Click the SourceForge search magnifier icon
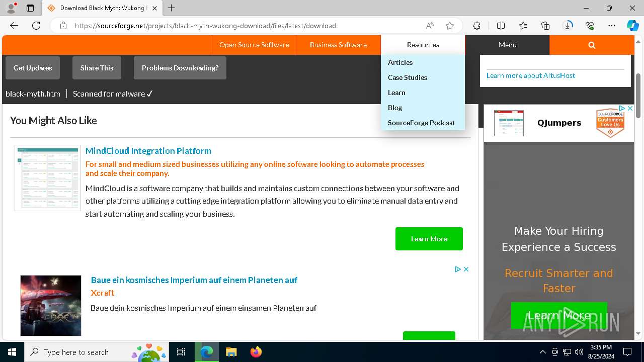This screenshot has height=362, width=644. 592,45
